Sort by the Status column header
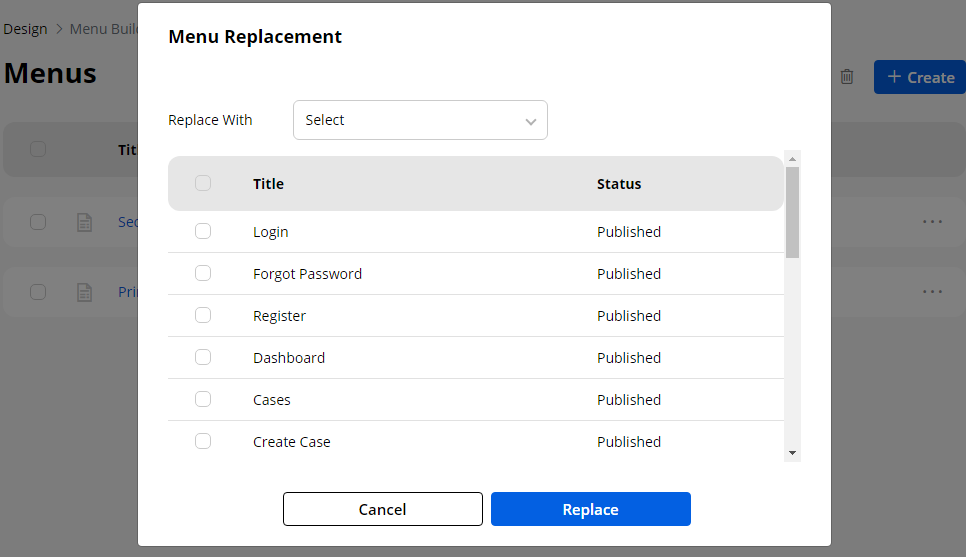The height and width of the screenshot is (557, 966). click(x=619, y=184)
